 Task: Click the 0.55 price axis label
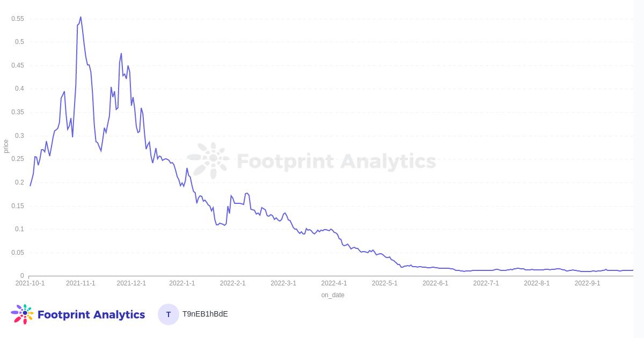tap(18, 19)
